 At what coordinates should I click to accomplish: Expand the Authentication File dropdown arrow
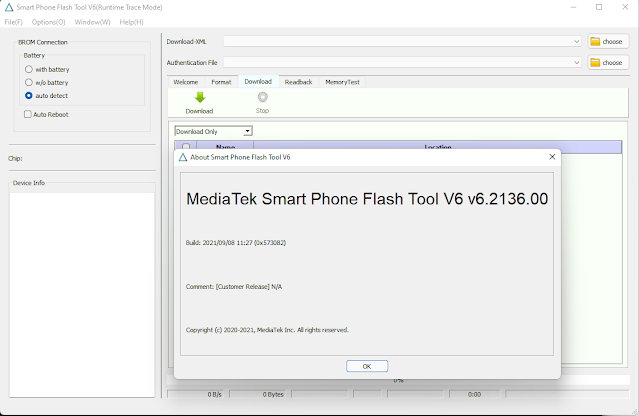coord(577,62)
